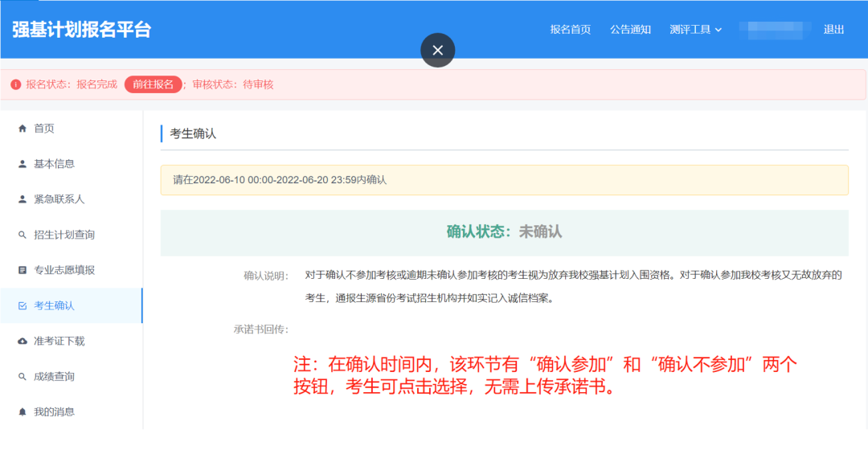Expand the 测评工具 dropdown menu
The image size is (868, 450).
click(x=690, y=30)
